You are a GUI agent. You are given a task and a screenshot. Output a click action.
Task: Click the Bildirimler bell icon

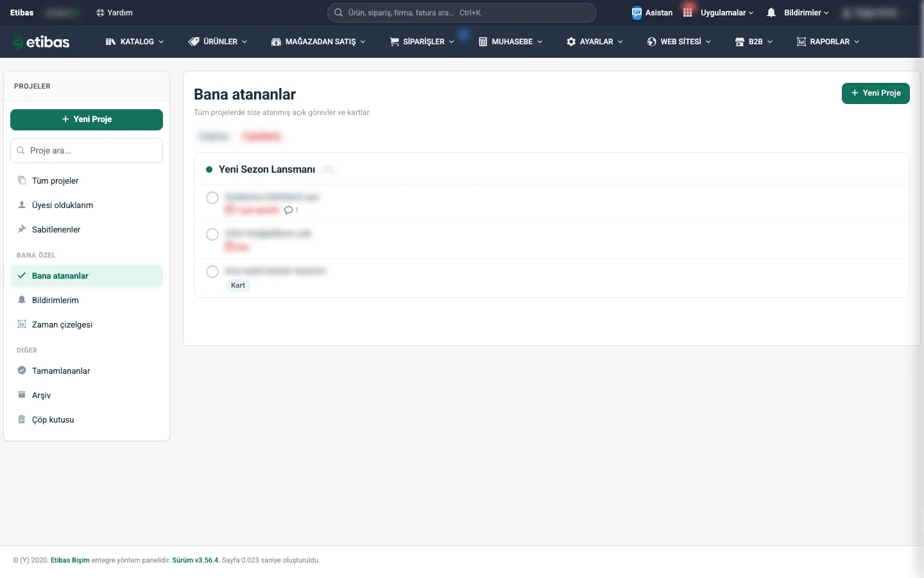pos(771,13)
